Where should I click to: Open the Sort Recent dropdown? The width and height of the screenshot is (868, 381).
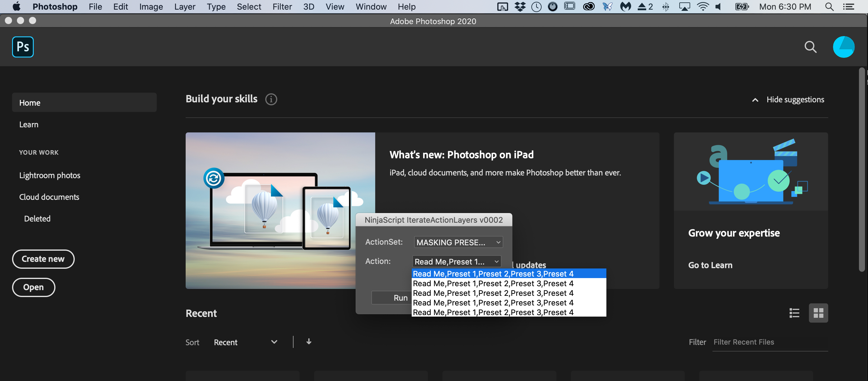tap(245, 342)
